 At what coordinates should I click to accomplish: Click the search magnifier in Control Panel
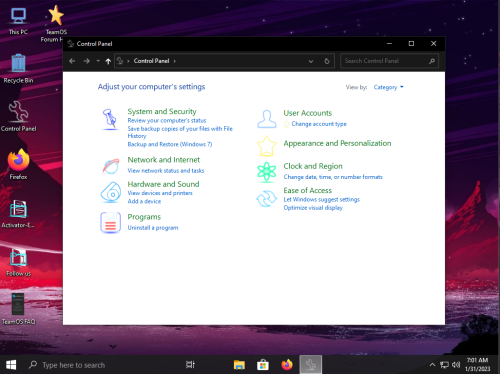coord(432,61)
